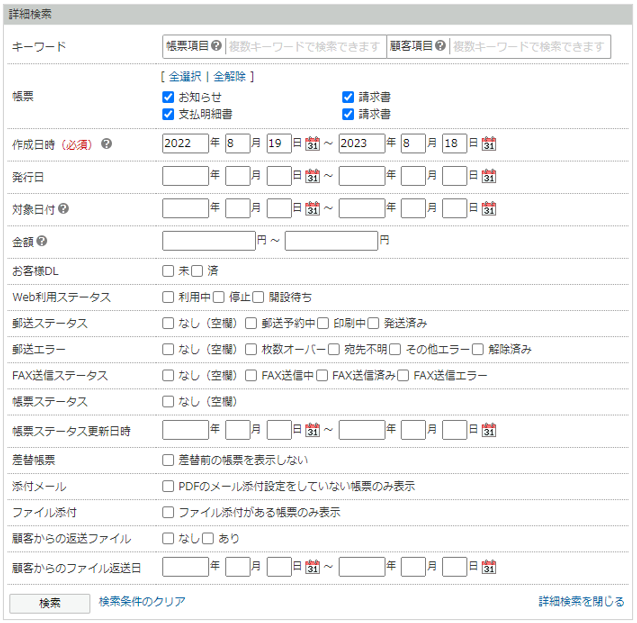637x623 pixels.
Task: Click 対象日付 start year field
Action: [185, 208]
